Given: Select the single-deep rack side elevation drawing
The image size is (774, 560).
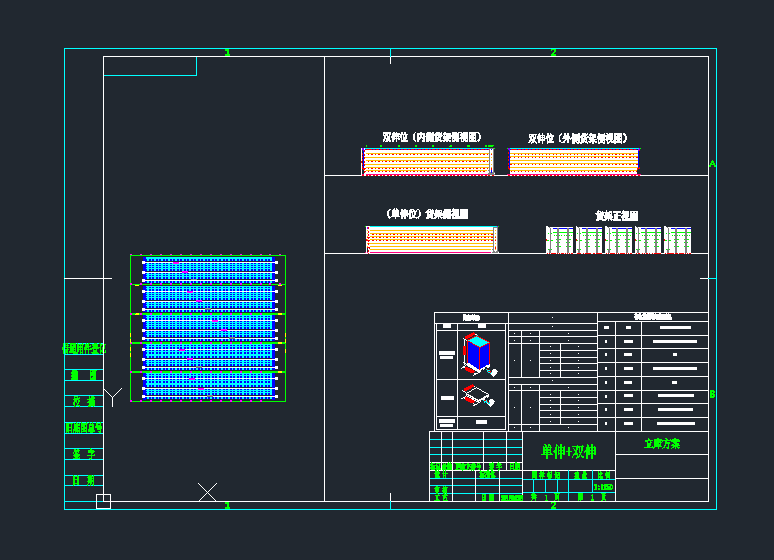Looking at the screenshot, I should coord(431,239).
